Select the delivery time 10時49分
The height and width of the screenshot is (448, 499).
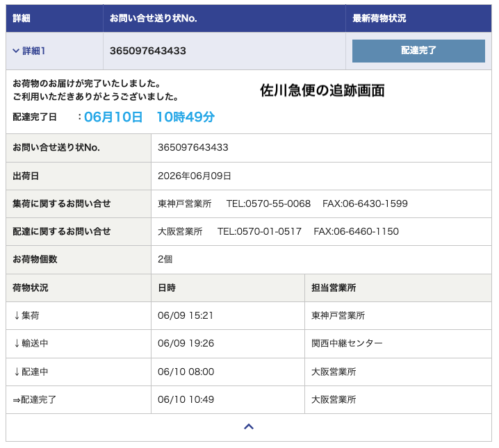click(x=186, y=117)
